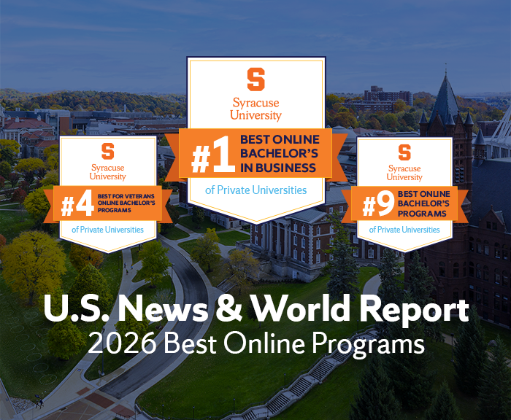Click the Syracuse S logo on center badge
Viewport: 511px width, 420px height.
[x=255, y=79]
